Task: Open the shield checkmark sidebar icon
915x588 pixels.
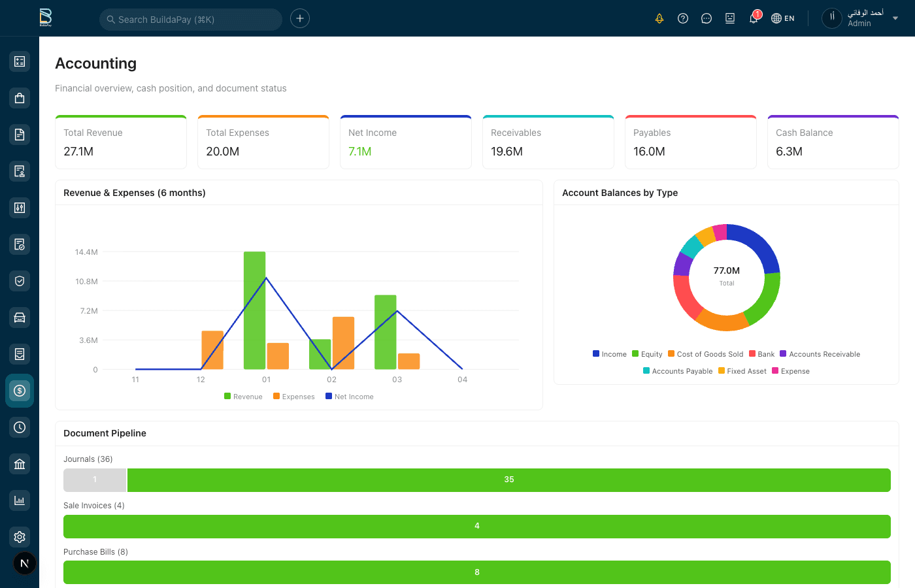Action: click(x=20, y=281)
